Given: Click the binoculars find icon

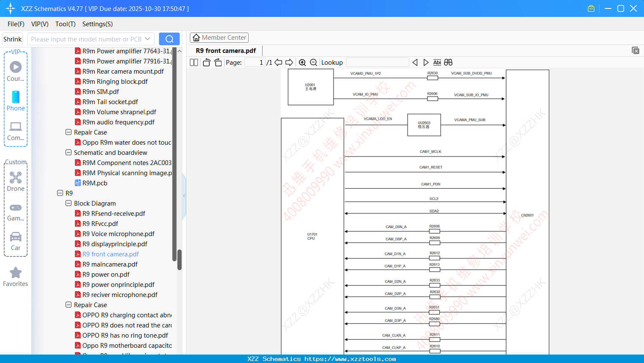Looking at the screenshot, I should point(448,63).
